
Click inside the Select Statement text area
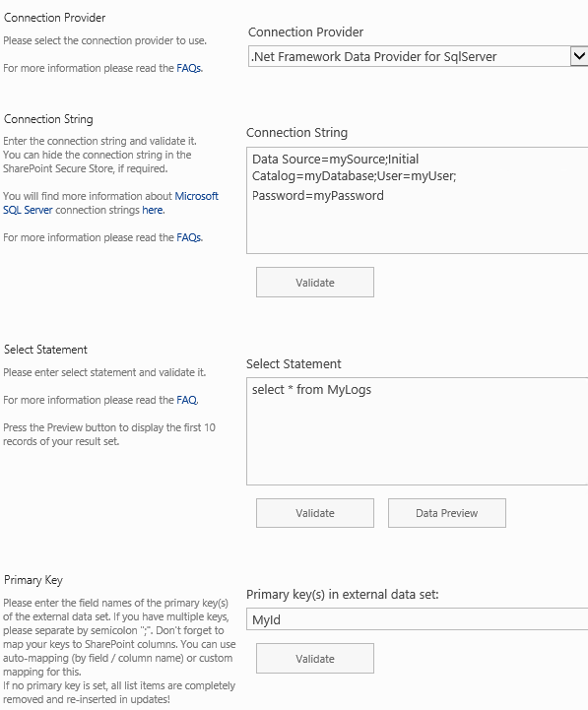[x=418, y=431]
